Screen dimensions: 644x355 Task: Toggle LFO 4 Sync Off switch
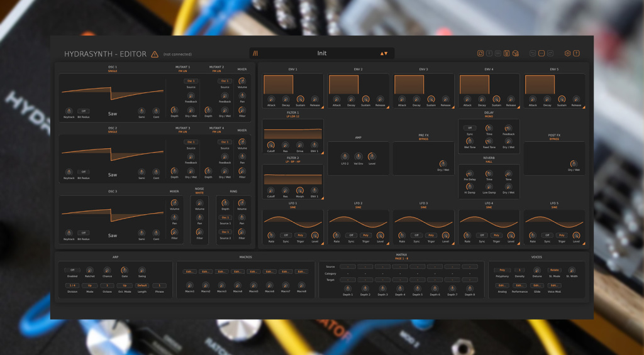coord(482,236)
